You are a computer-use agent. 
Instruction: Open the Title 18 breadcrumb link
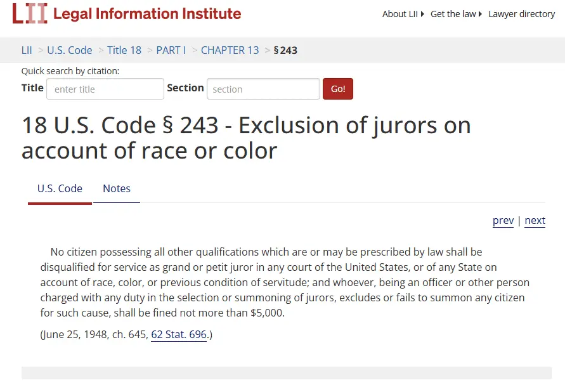tap(124, 50)
